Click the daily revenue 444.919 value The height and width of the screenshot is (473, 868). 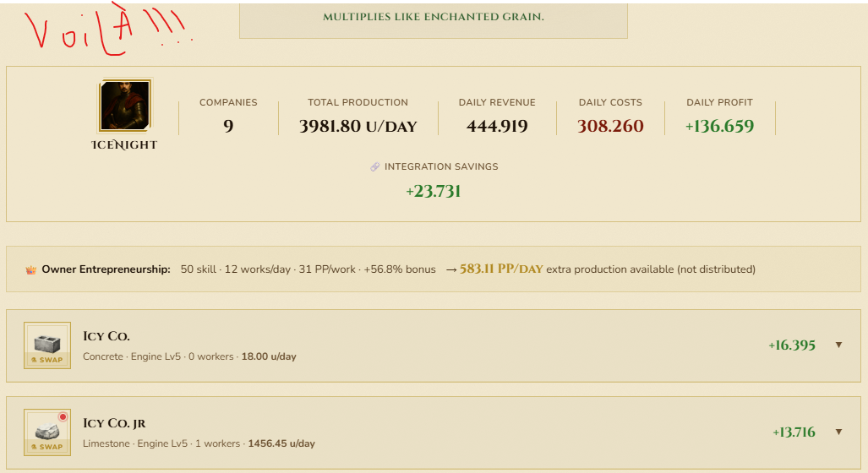click(x=497, y=126)
